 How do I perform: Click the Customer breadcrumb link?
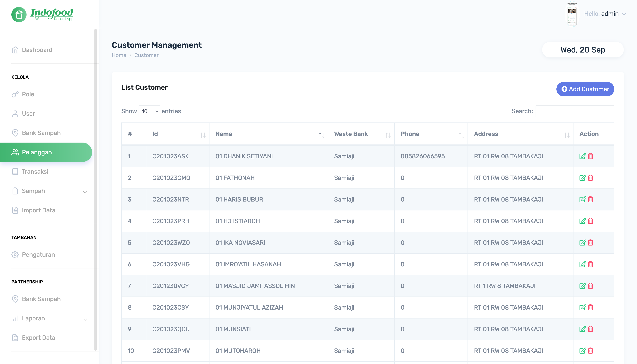[x=147, y=55]
